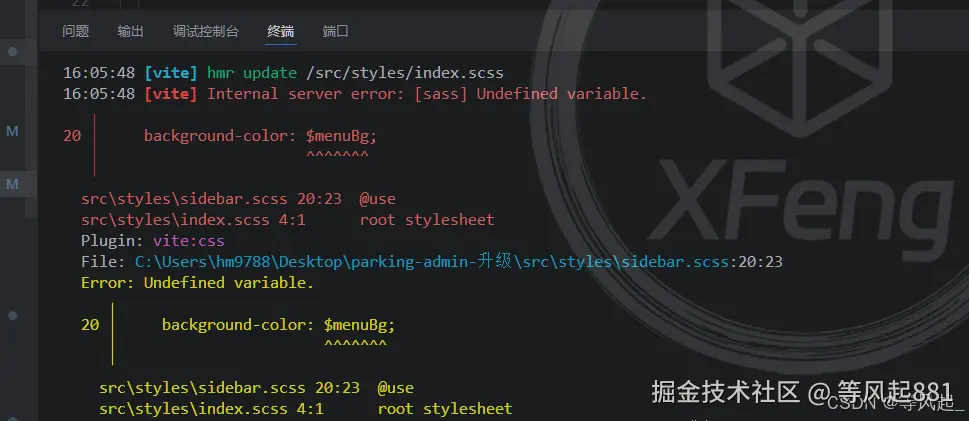
Task: Click the yellow 'background-color: $menuBg;' code line
Action: [x=278, y=325]
